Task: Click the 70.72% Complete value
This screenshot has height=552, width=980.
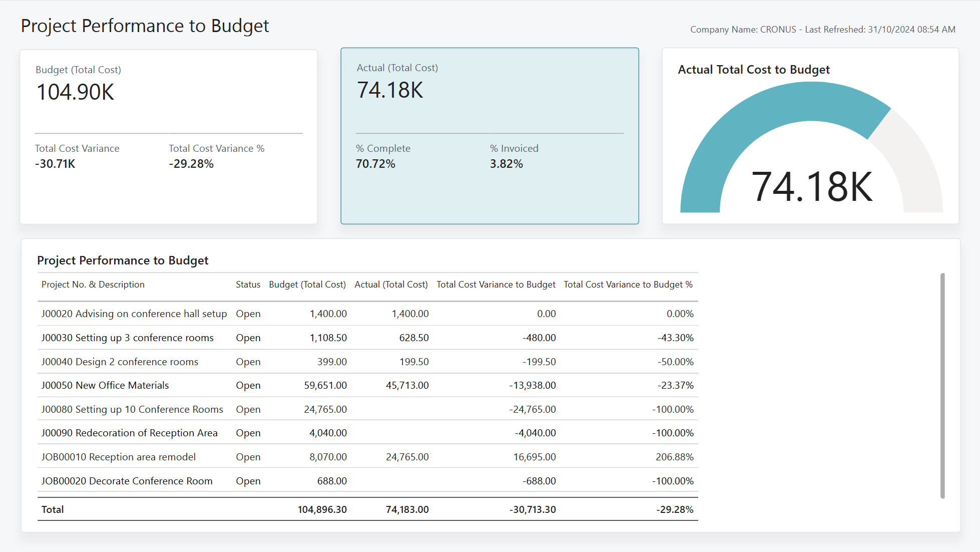Action: coord(375,164)
